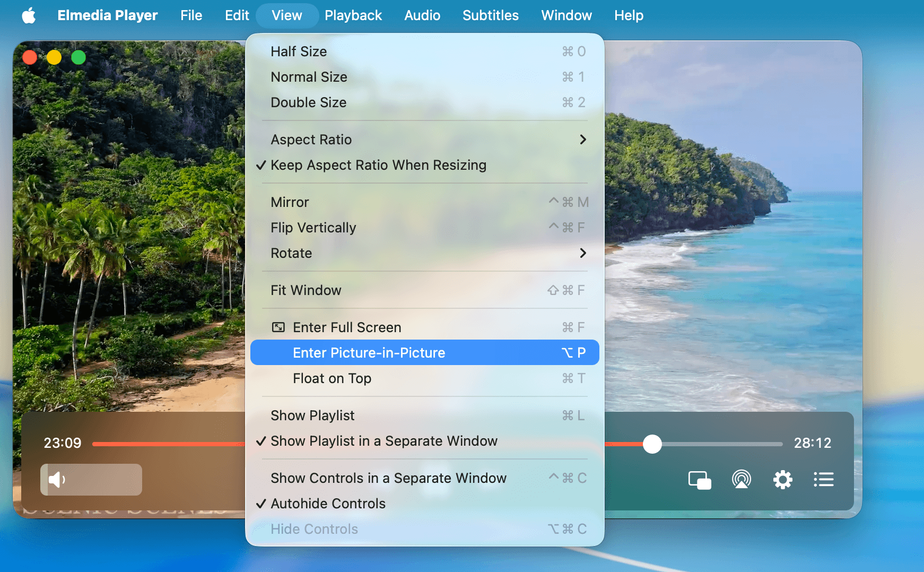Open AirPlay streaming icon
Screen dimensions: 924x572
[742, 480]
